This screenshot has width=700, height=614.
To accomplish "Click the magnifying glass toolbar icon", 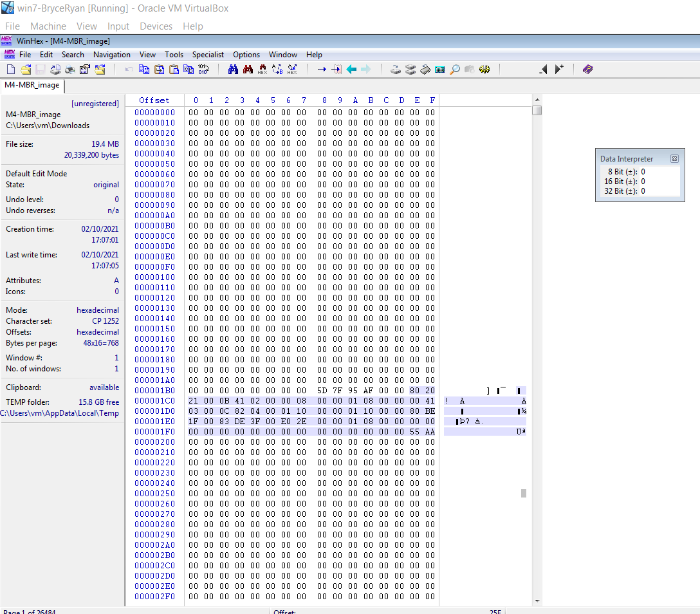I will tap(455, 70).
